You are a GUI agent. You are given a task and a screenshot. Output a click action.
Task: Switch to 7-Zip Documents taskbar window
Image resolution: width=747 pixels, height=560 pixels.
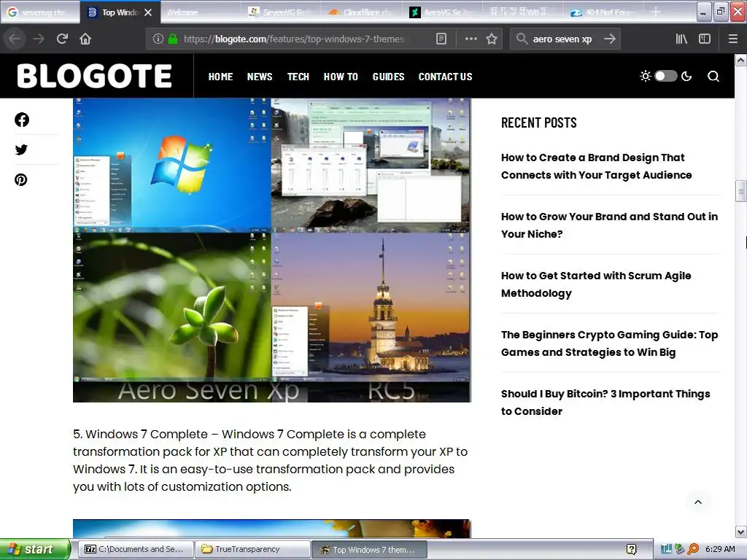point(135,549)
